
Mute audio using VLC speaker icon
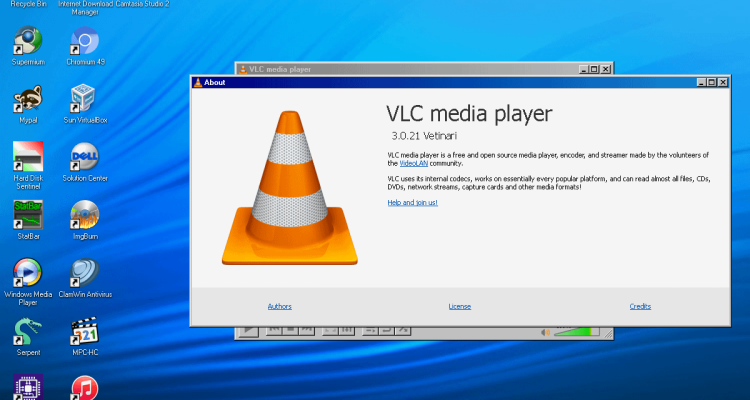546,332
